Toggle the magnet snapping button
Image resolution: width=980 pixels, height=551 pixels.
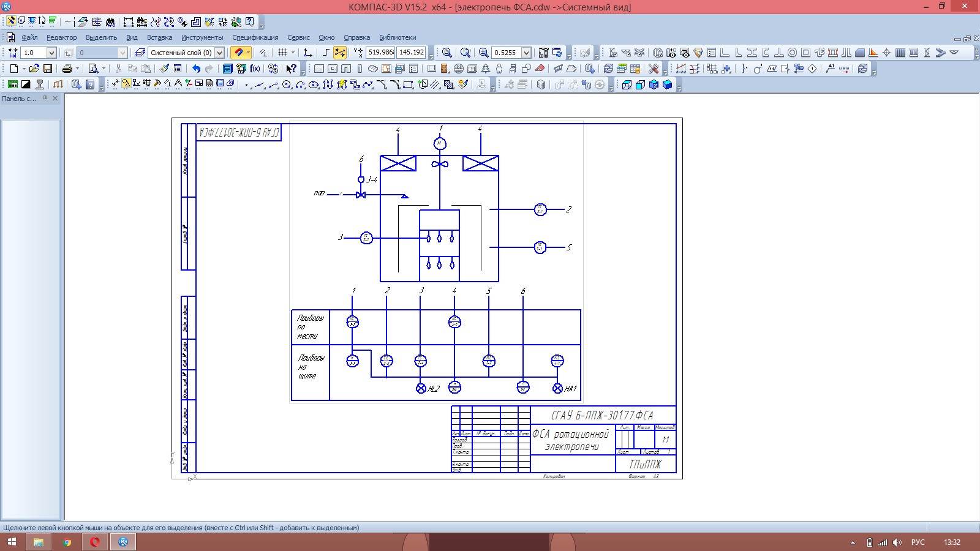(238, 53)
